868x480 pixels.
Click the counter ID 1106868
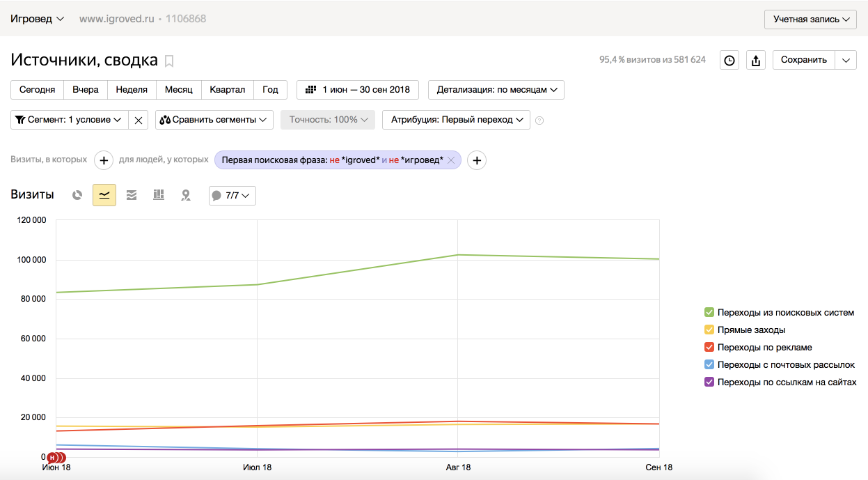(x=186, y=19)
